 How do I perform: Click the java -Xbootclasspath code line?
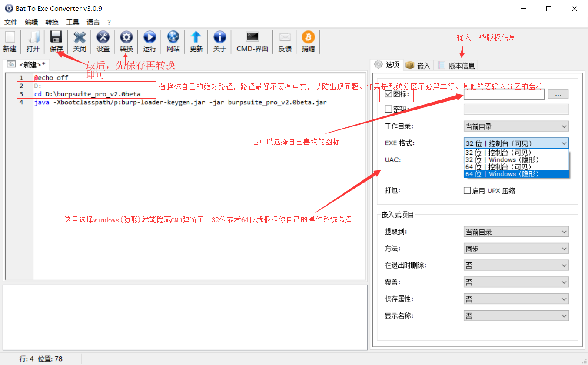click(x=180, y=103)
